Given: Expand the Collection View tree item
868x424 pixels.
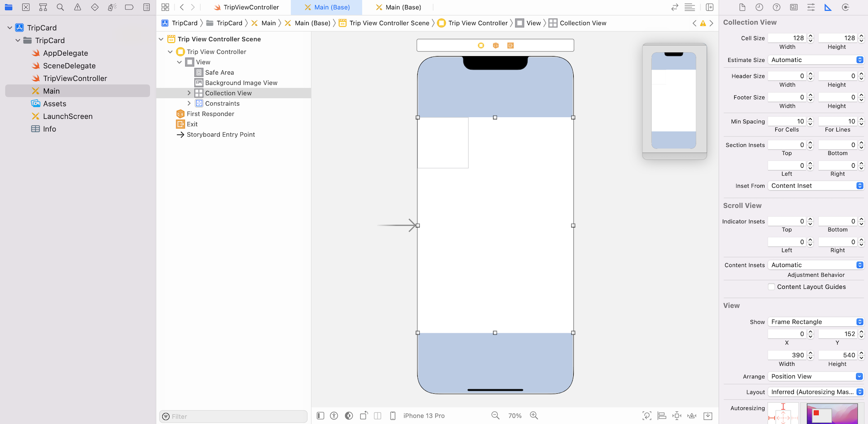Looking at the screenshot, I should 189,93.
